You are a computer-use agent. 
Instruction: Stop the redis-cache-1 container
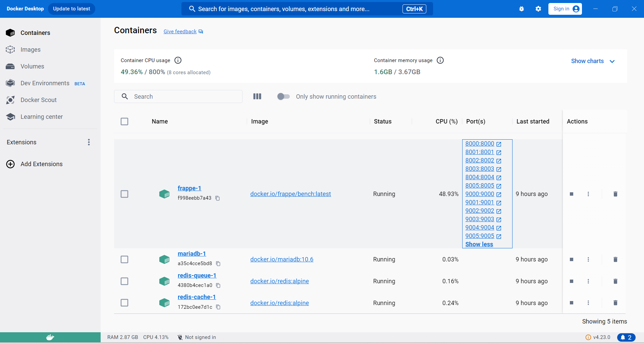click(x=572, y=303)
